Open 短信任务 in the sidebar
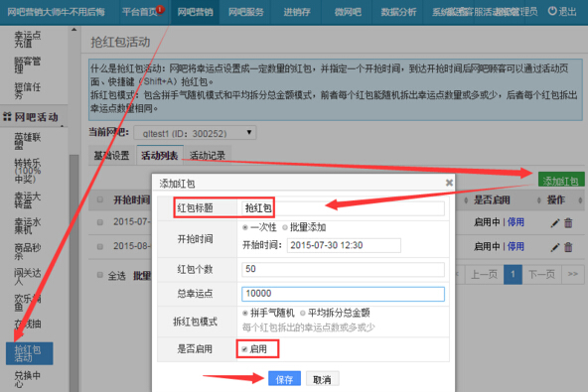 pyautogui.click(x=28, y=90)
